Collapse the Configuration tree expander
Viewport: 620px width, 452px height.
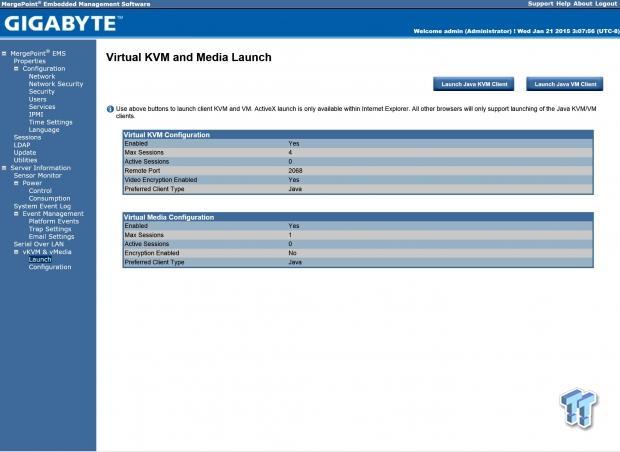[17, 69]
